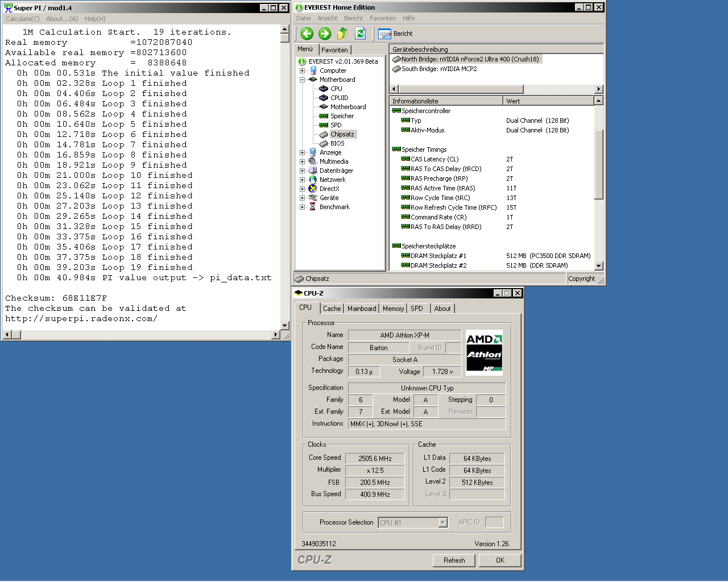Collapse the Motherboard tree node
This screenshot has width=728, height=582.
303,80
